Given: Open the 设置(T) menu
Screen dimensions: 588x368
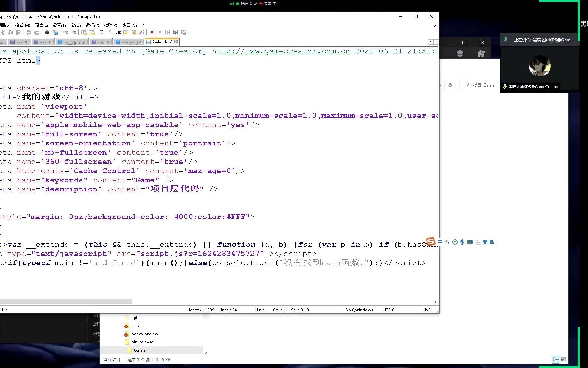Looking at the screenshot, I should point(59,25).
